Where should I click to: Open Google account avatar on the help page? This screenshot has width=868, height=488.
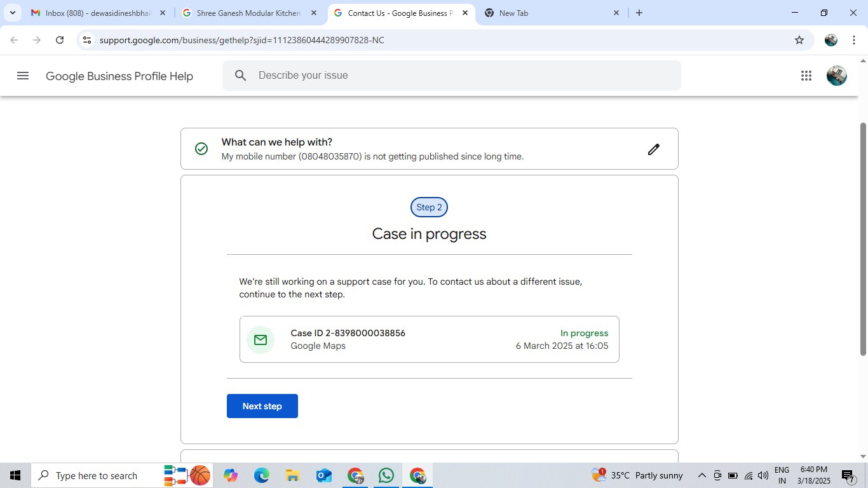pyautogui.click(x=836, y=76)
